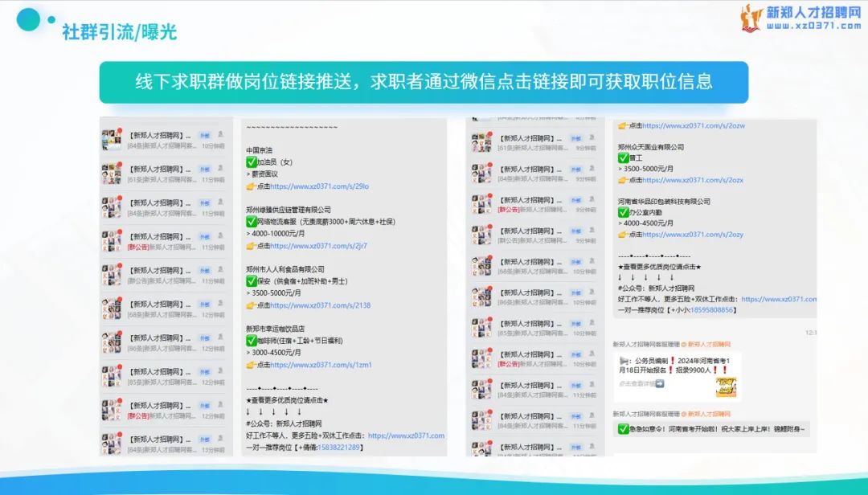
Task: Click the green check emoji before 办公室内勤
Action: (x=624, y=212)
